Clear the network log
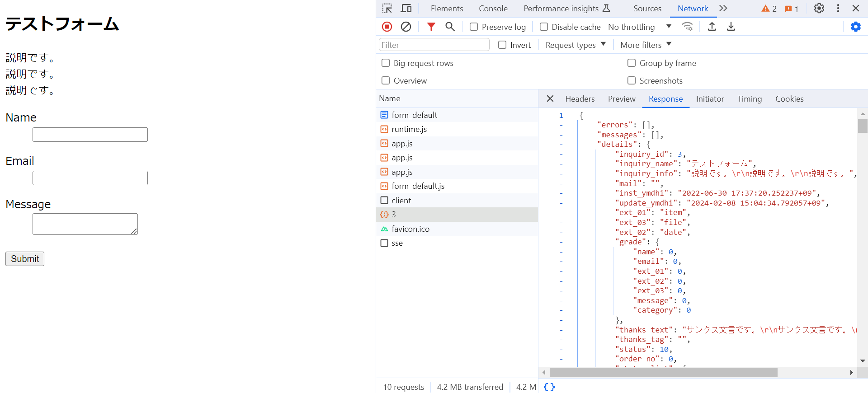The width and height of the screenshot is (868, 393). (x=406, y=27)
